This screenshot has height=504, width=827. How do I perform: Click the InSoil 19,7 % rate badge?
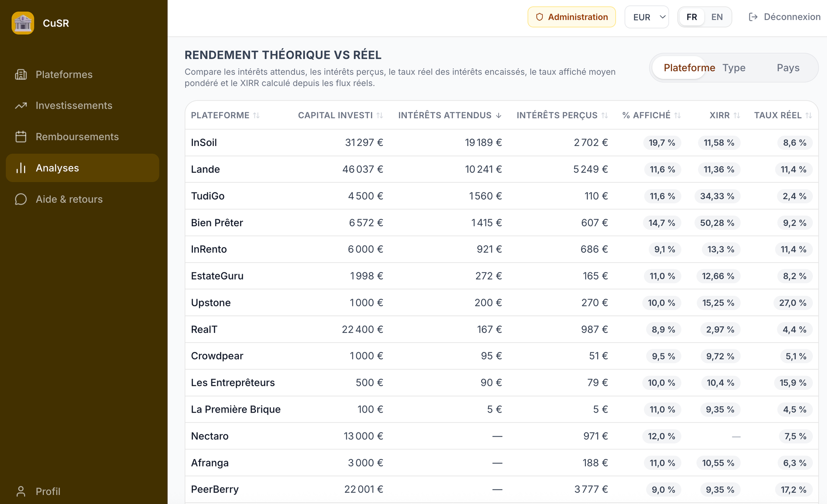coord(662,143)
